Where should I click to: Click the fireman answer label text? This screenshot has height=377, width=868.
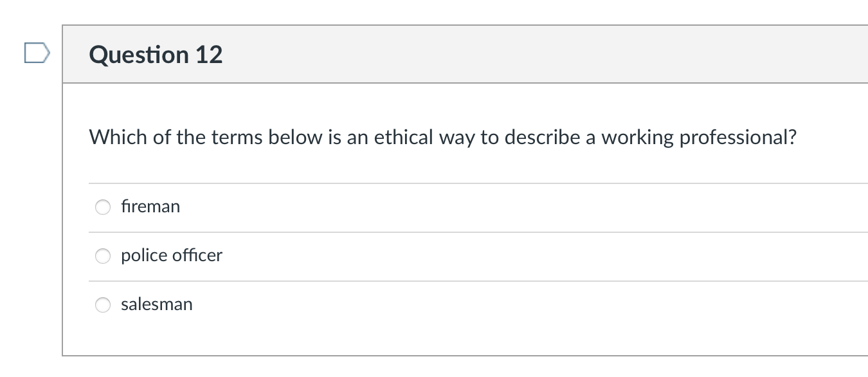pos(150,207)
